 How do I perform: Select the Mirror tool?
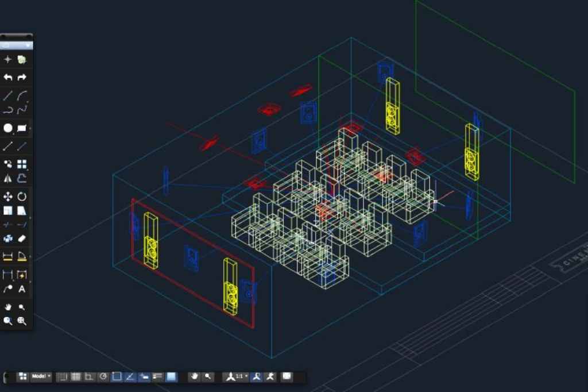pyautogui.click(x=8, y=178)
